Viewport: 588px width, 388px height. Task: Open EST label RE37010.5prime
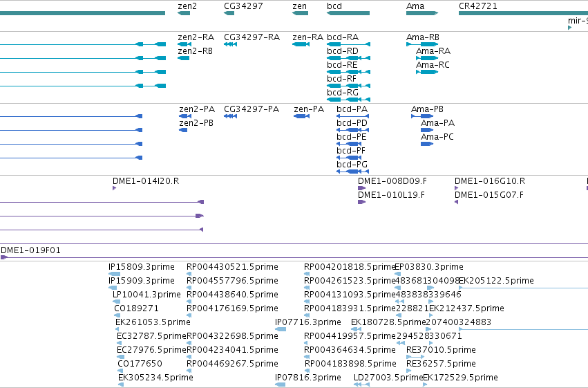point(441,350)
